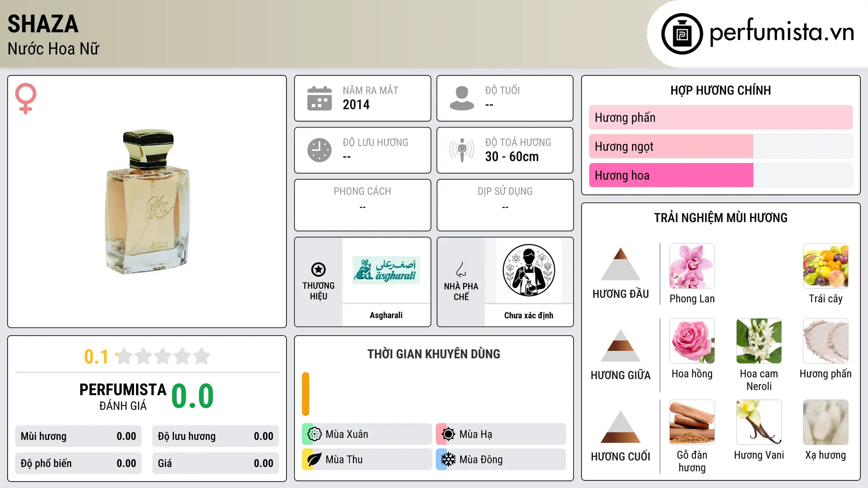Click the Hương cuối label
The image size is (868, 488).
pyautogui.click(x=620, y=457)
